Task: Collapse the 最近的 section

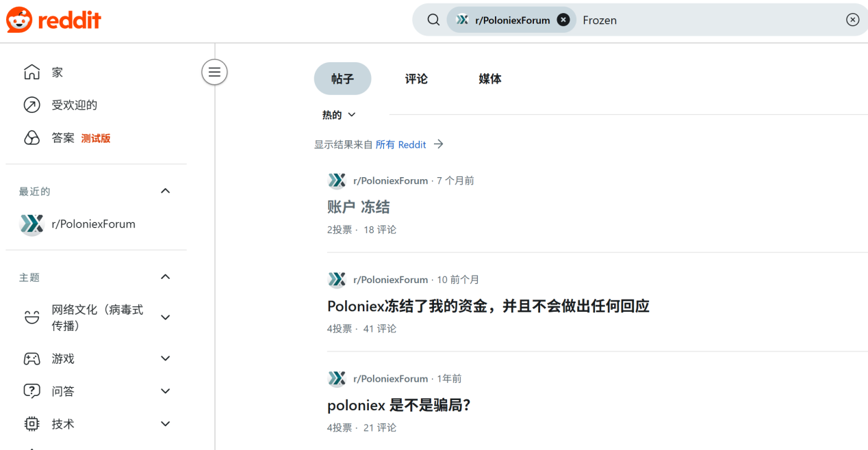Action: pyautogui.click(x=165, y=191)
